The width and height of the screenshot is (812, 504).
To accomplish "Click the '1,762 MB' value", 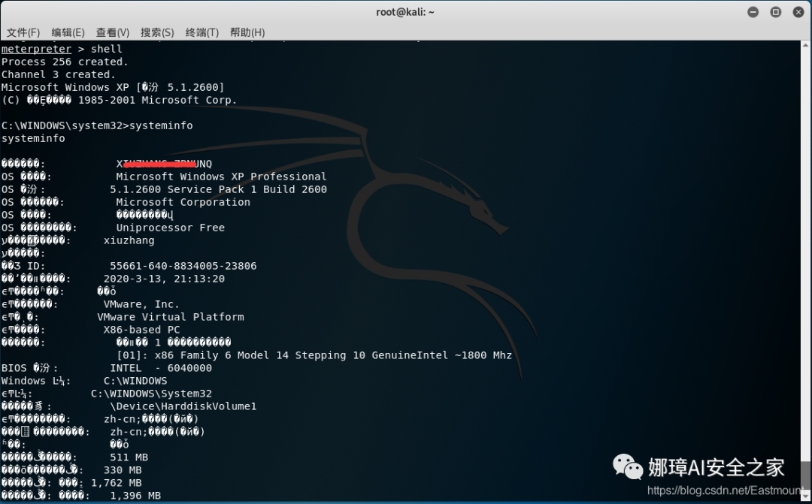I will (x=117, y=483).
